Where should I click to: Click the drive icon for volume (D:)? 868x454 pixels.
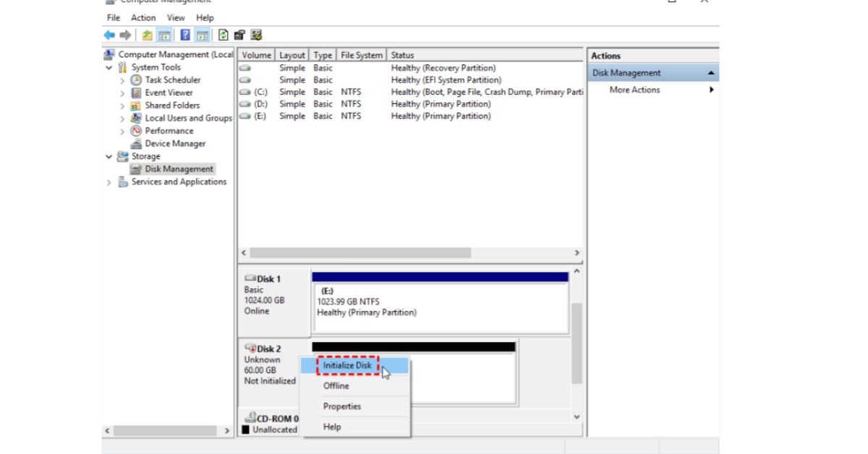tap(245, 104)
